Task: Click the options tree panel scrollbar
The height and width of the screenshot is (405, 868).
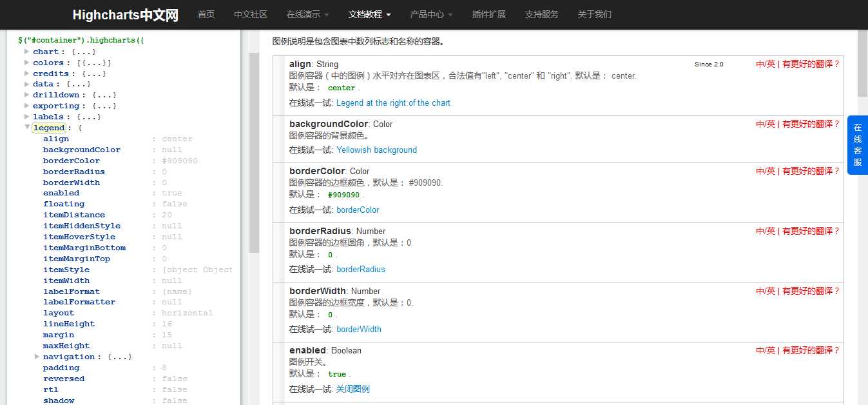Action: click(254, 153)
